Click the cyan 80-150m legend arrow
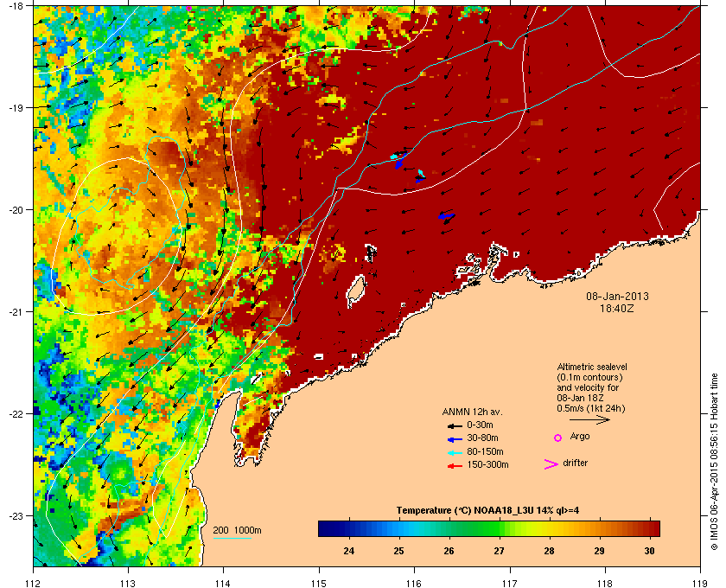 click(455, 452)
